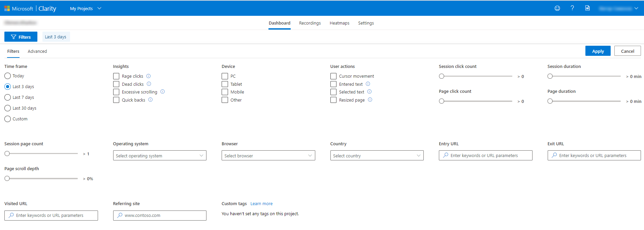This screenshot has height=230, width=644.
Task: Show info for Excessive scrolling
Action: (x=163, y=91)
